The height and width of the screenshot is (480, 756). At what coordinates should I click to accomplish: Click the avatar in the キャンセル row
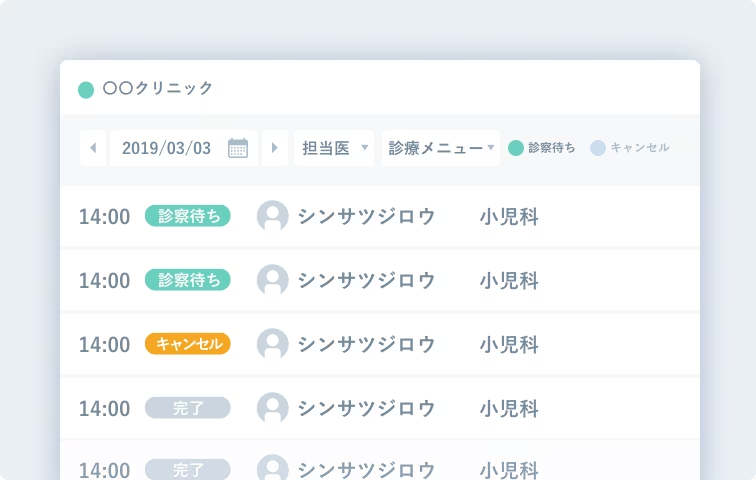coord(273,344)
